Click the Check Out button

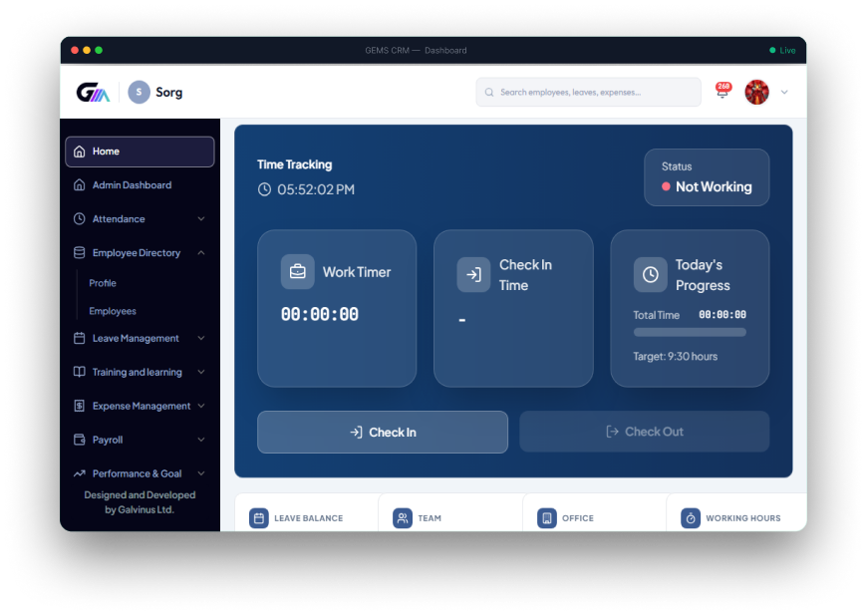(644, 432)
